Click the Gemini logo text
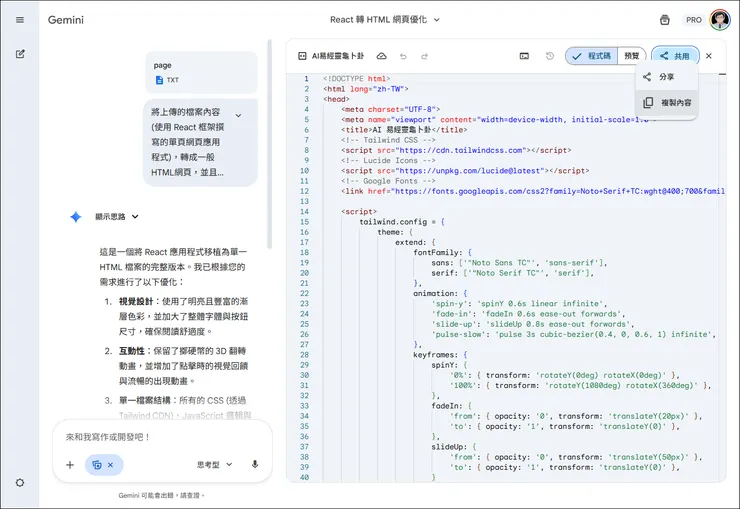Viewport: 740px width, 509px height. 66,20
